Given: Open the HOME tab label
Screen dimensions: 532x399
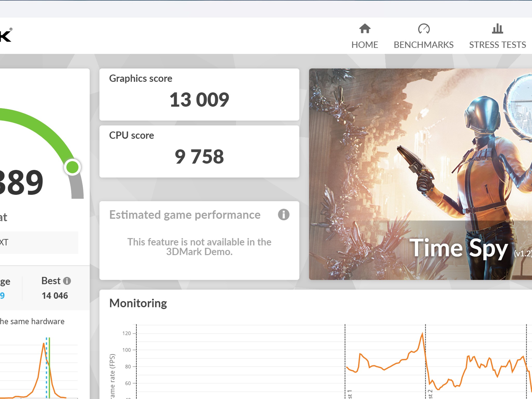Looking at the screenshot, I should (365, 45).
